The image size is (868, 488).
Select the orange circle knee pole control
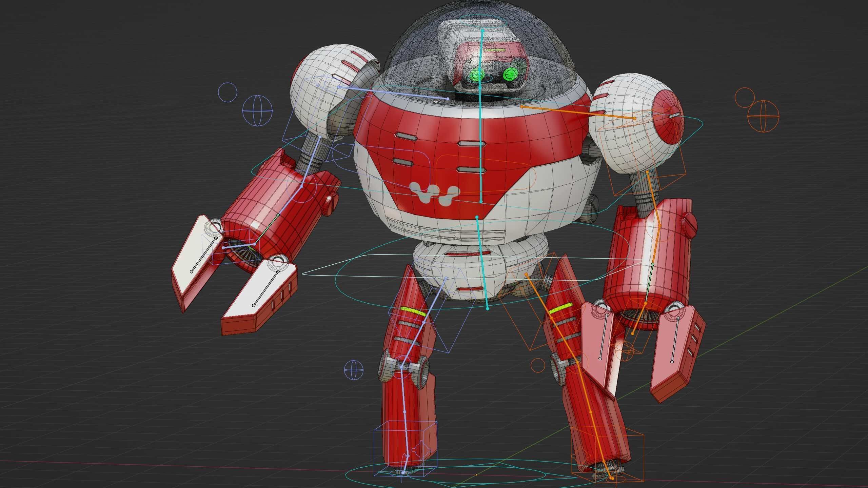pyautogui.click(x=537, y=365)
